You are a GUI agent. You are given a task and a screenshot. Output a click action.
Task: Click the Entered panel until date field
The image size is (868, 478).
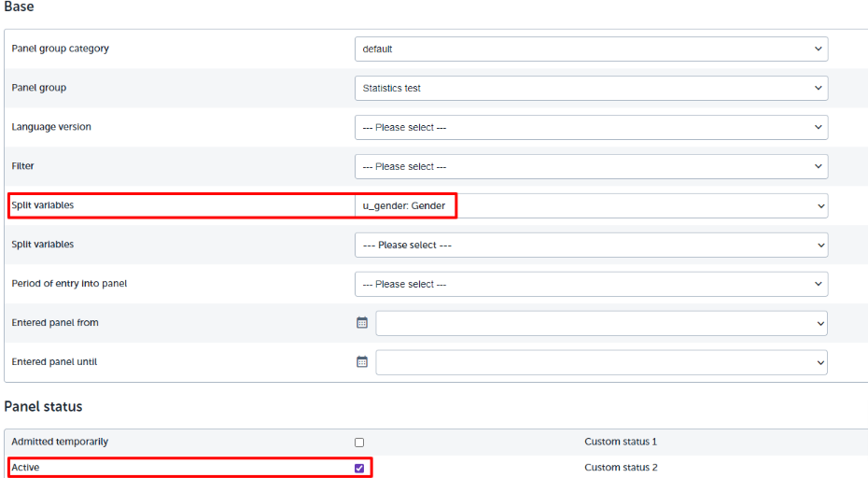(602, 362)
